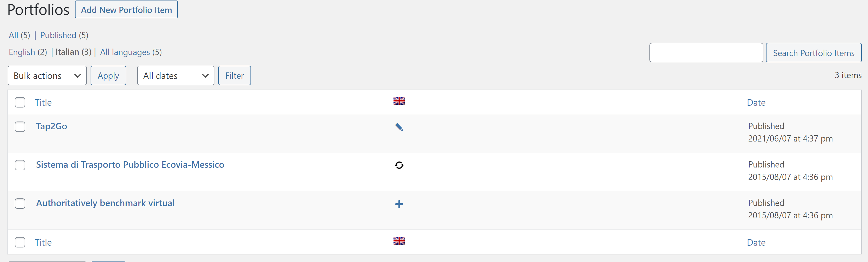Toggle the select-all checkbox in the header

coord(20,103)
